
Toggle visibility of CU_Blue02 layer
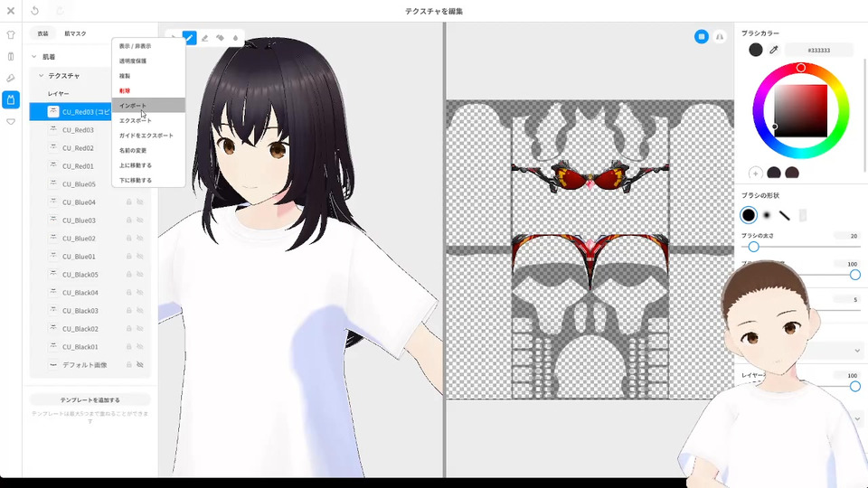(x=140, y=238)
